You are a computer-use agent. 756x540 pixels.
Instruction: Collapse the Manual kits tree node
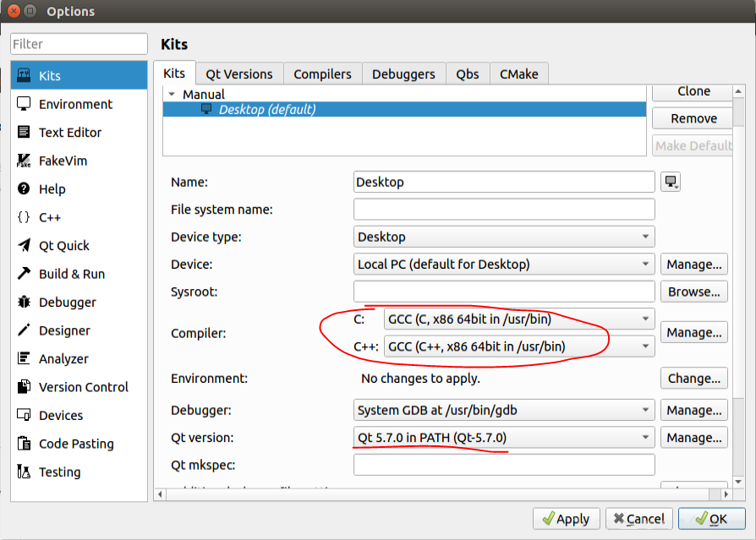click(173, 95)
